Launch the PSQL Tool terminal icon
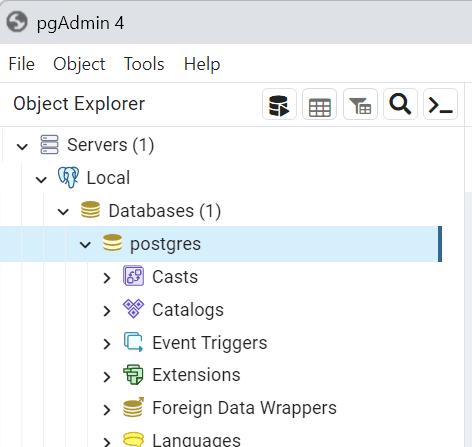Viewport: 472px width, 447px height. pyautogui.click(x=440, y=104)
